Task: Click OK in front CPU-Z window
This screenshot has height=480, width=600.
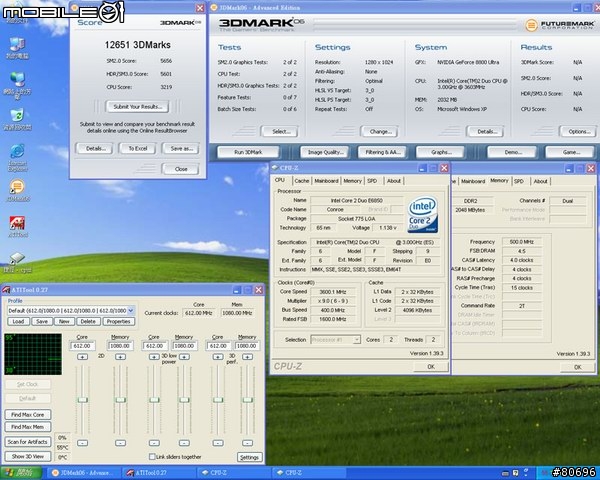Action: [x=430, y=367]
